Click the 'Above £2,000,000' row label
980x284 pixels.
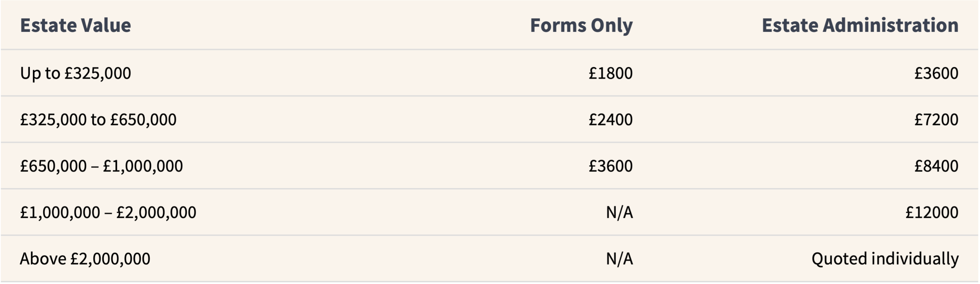85,259
